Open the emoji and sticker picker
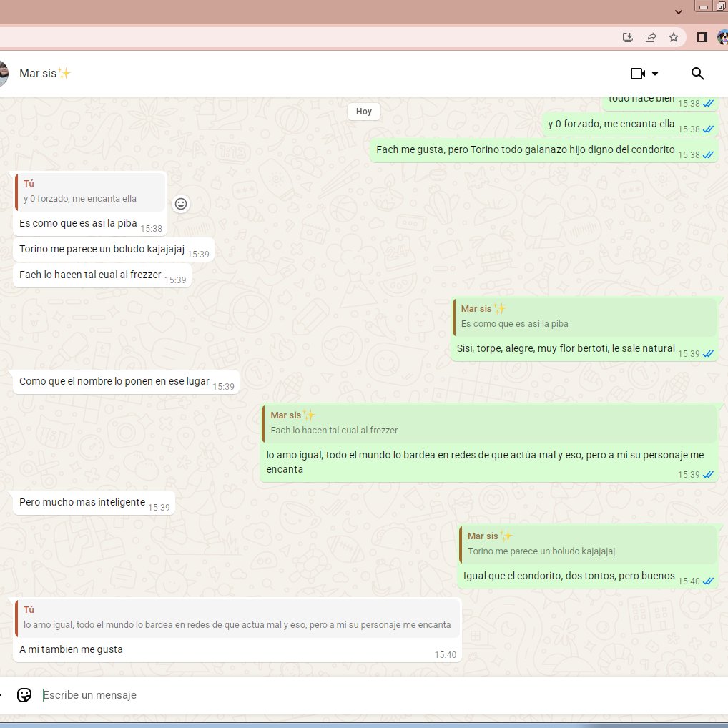 pyautogui.click(x=24, y=694)
